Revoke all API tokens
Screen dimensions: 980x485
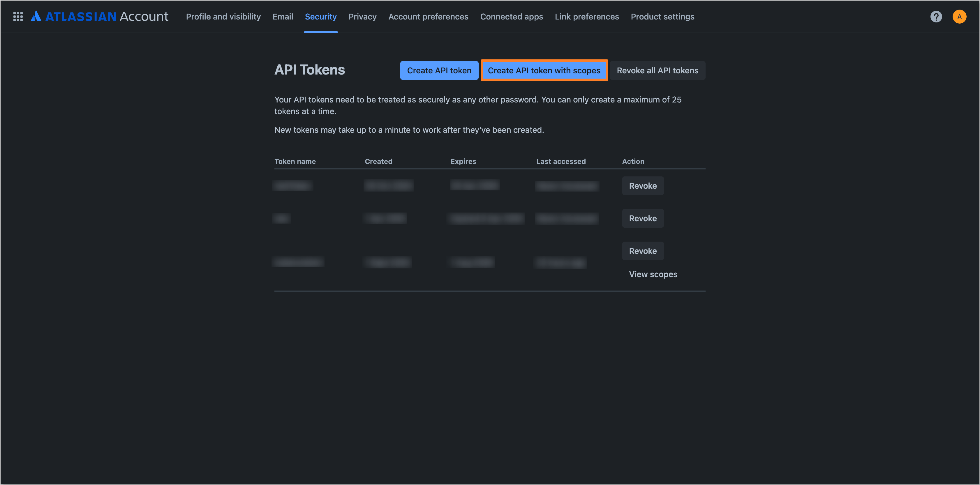[658, 70]
